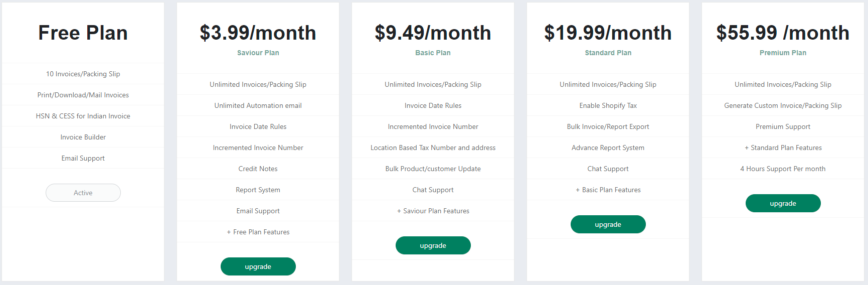
Task: Select the Basic Plan label
Action: [433, 53]
